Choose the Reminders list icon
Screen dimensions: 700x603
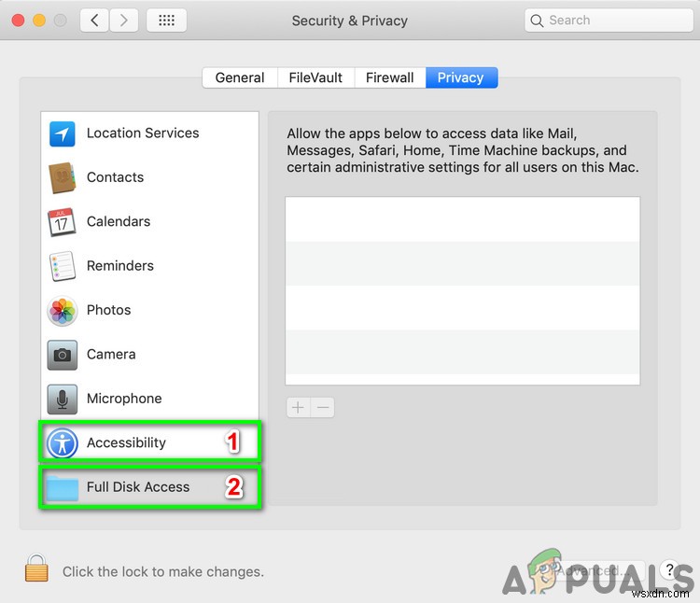(62, 266)
